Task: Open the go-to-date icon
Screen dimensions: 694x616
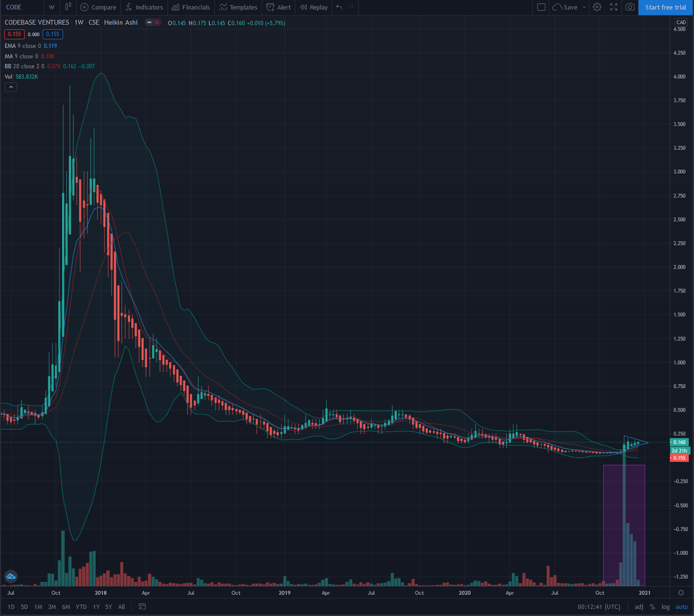Action: coord(142,607)
